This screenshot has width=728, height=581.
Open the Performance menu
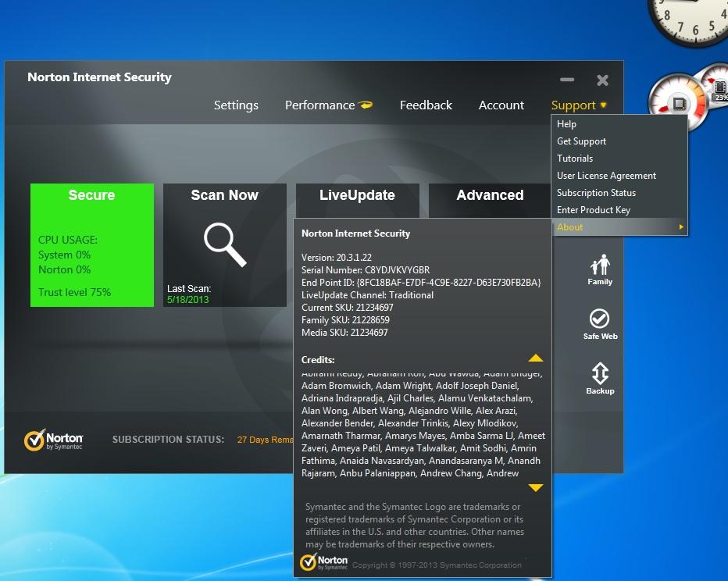(x=320, y=105)
